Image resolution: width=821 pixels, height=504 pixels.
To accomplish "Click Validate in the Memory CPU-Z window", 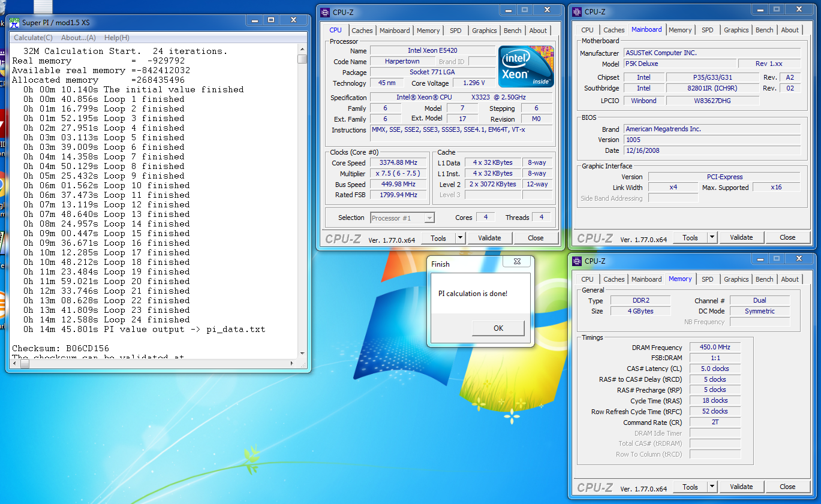I will [741, 487].
